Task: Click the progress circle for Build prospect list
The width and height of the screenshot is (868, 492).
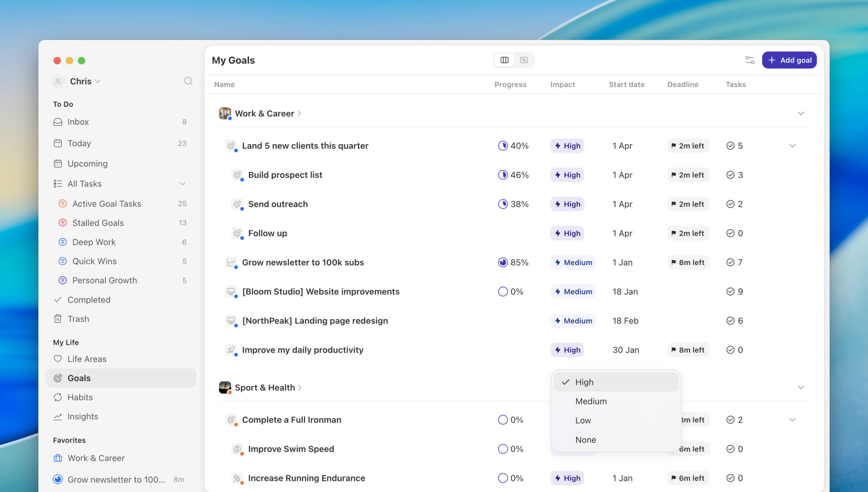Action: [503, 175]
